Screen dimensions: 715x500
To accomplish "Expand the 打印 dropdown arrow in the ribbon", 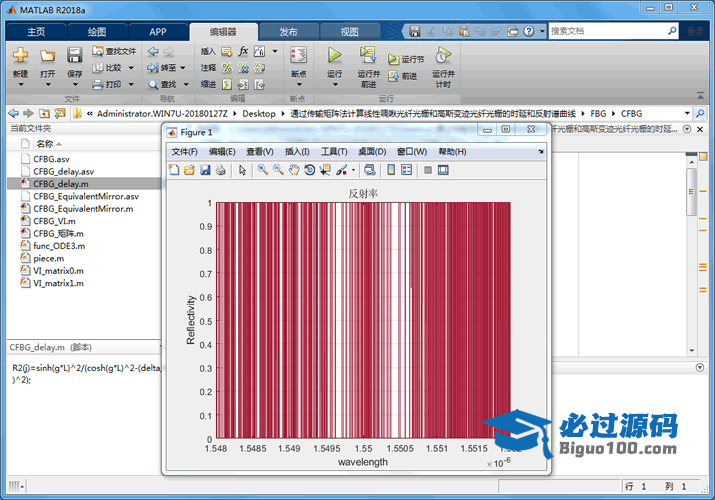I will click(131, 84).
